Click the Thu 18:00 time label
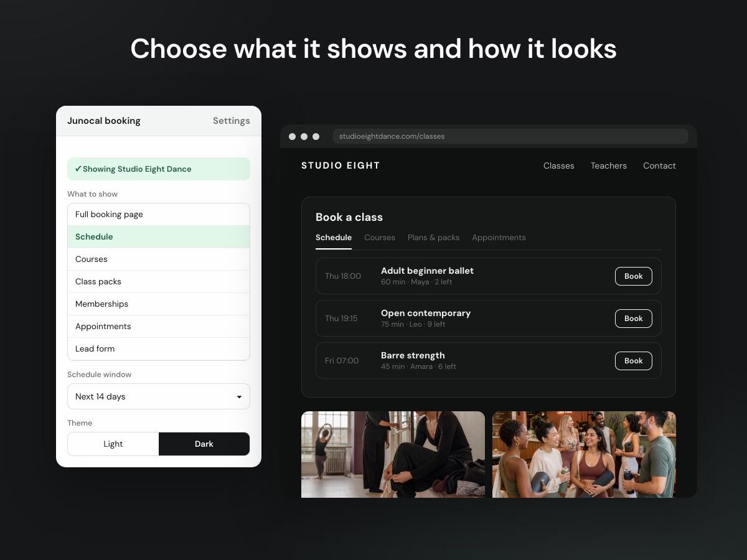The image size is (747, 560). (343, 276)
